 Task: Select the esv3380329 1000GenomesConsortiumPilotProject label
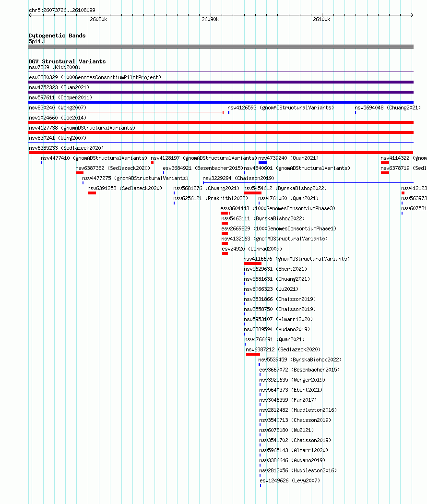(95, 77)
